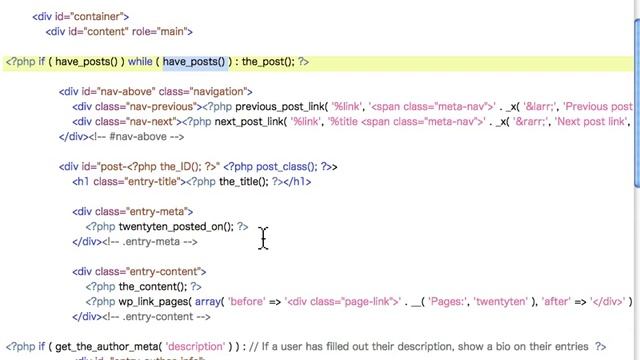Click the 'Previous post' string text
This screenshot has height=360, width=640.
click(x=598, y=107)
